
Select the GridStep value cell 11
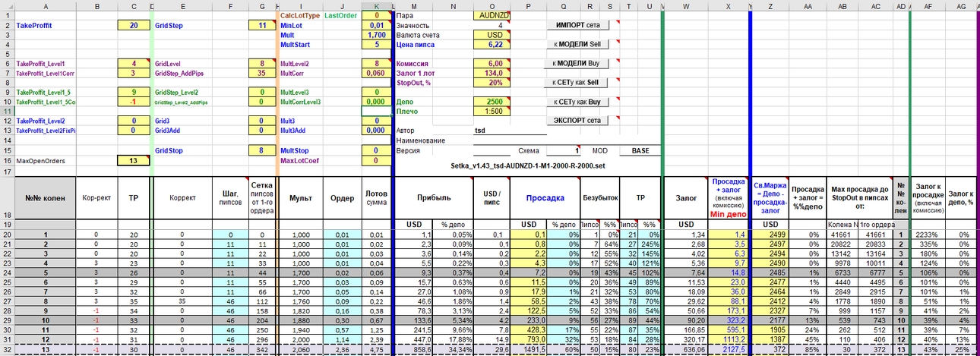263,25
